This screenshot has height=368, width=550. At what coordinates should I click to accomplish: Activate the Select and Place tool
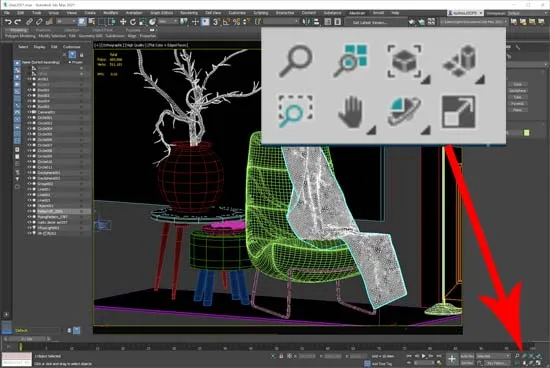point(152,22)
